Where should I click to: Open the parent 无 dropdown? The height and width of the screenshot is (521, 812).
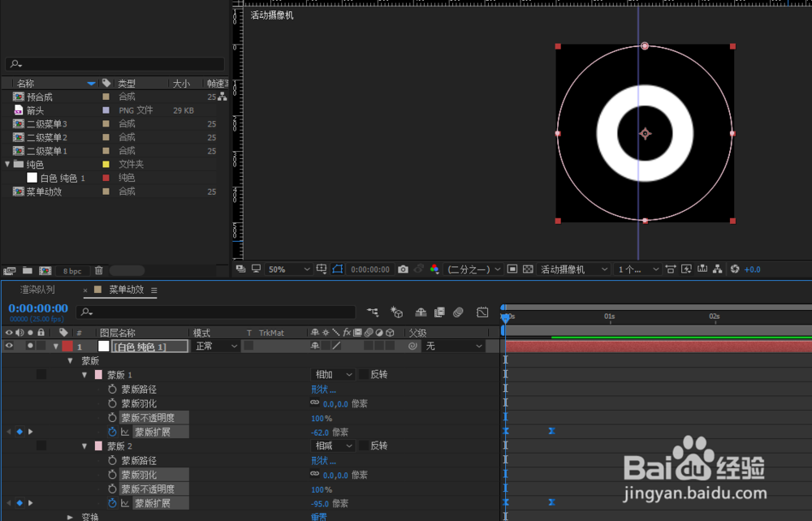[x=454, y=347]
